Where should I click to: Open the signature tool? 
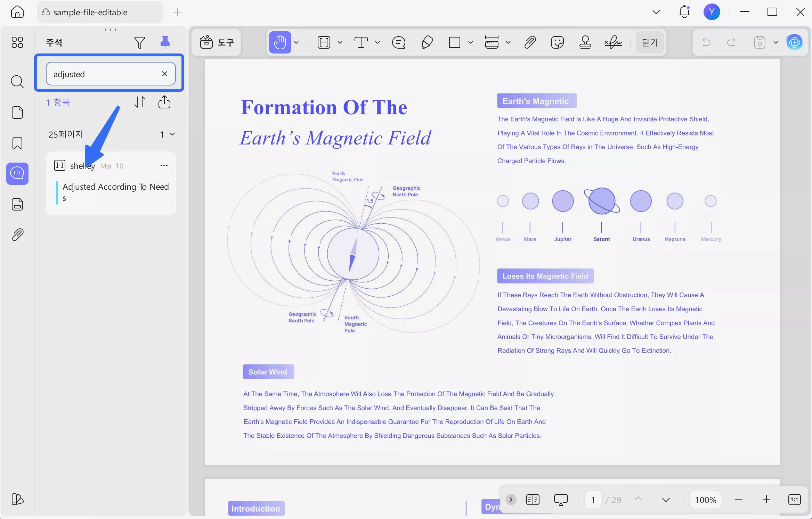click(613, 42)
